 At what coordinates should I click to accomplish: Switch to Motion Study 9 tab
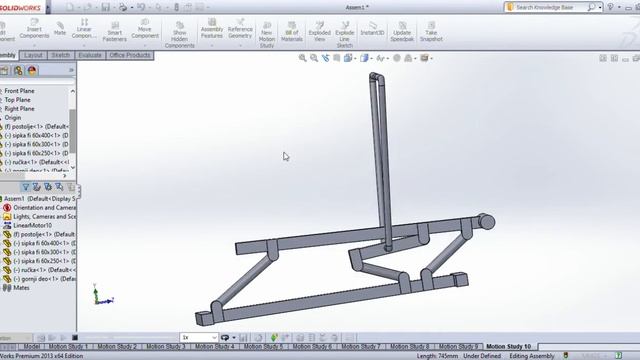pyautogui.click(x=458, y=347)
